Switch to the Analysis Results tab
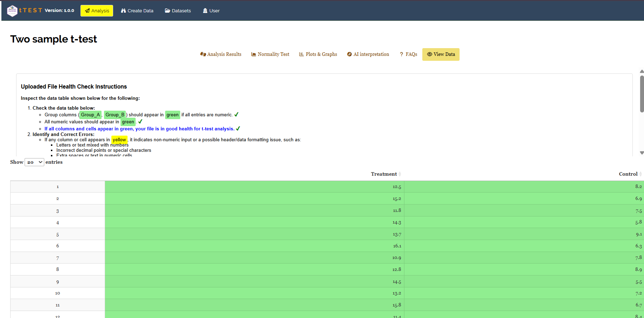Screen dimensions: 644x318 tap(221, 54)
